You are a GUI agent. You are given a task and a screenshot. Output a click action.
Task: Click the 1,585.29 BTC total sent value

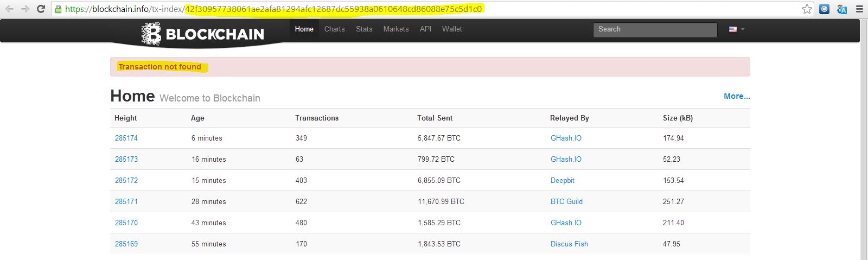click(x=439, y=223)
